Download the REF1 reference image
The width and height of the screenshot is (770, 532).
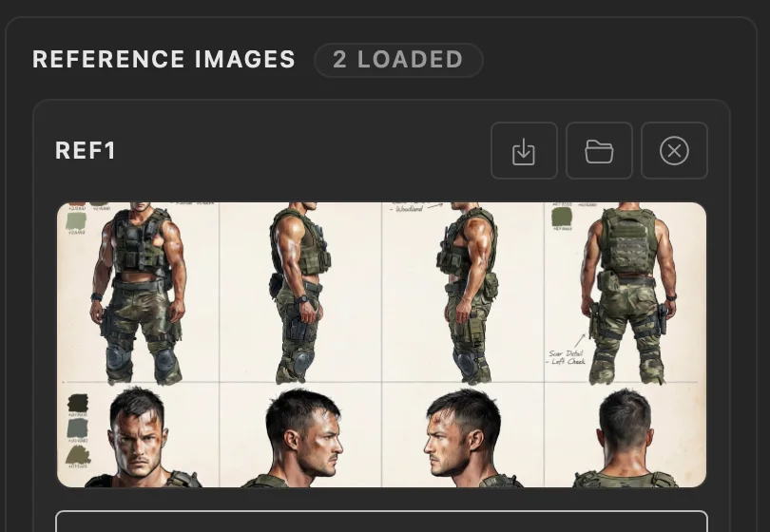pyautogui.click(x=524, y=151)
